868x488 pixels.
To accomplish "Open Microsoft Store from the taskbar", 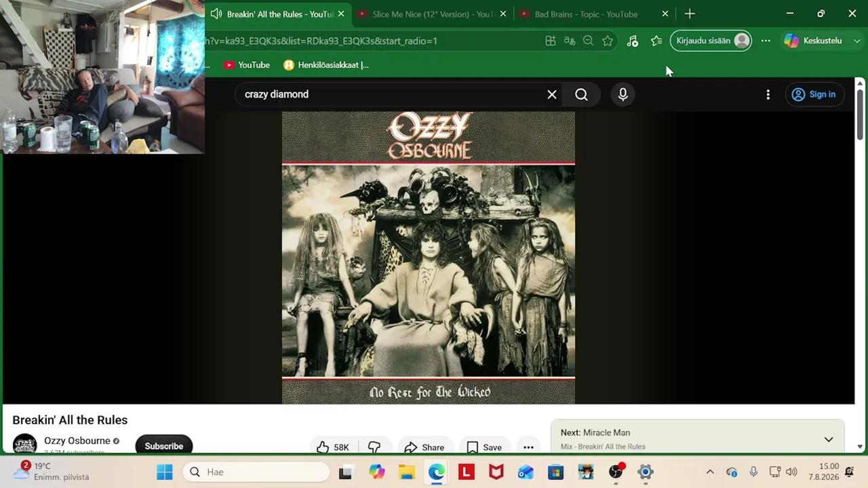I will 555,472.
